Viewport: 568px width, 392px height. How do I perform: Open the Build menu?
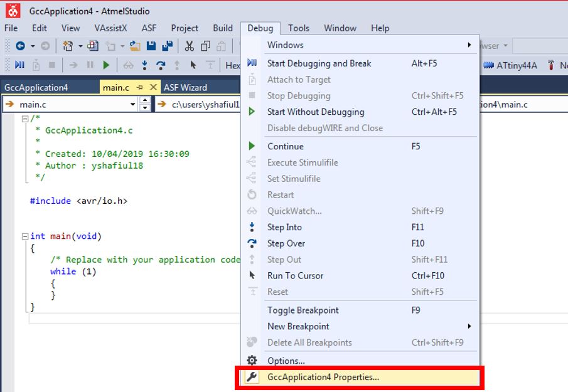tap(223, 28)
